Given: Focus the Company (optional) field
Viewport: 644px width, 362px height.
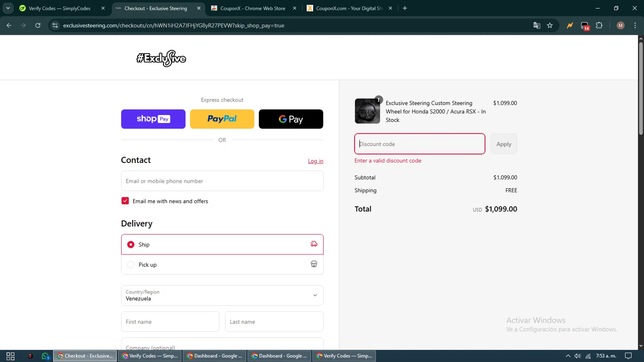Looking at the screenshot, I should point(222,344).
